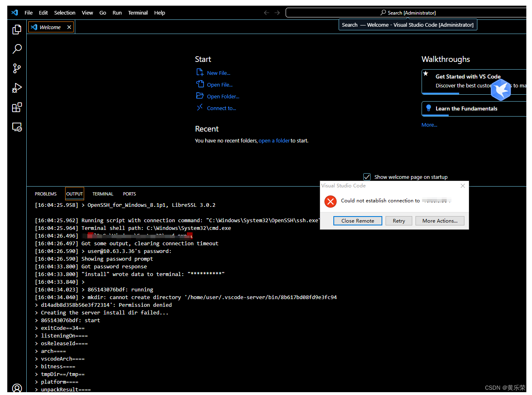Viewport: 532px width, 395px height.
Task: Click the forward navigation arrow
Action: (277, 13)
